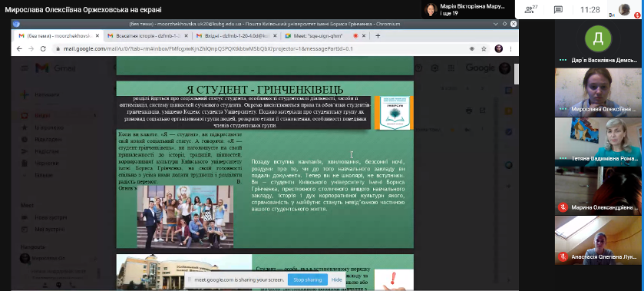
Task: Click the eye icon in address bar
Action: click(x=472, y=48)
